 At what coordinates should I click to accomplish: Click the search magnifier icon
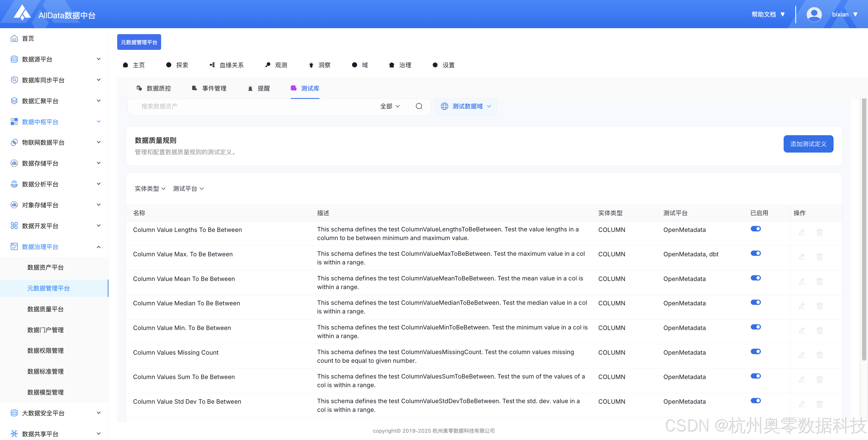419,106
